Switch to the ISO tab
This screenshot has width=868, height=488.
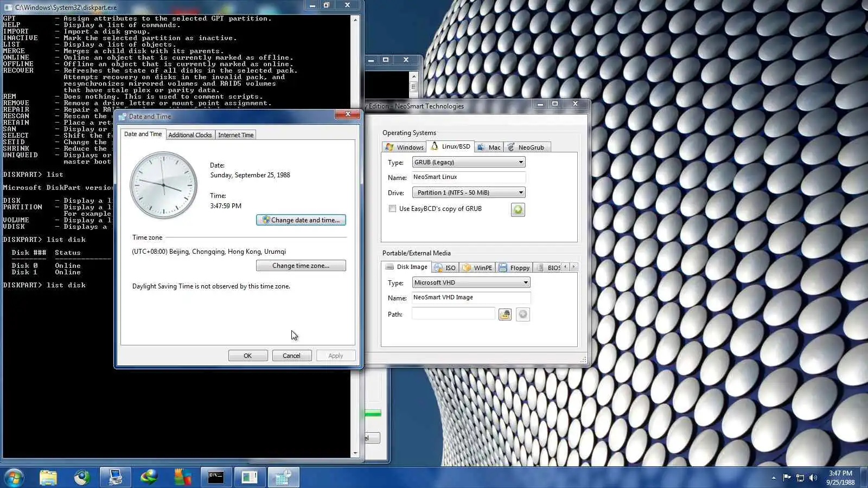(445, 268)
